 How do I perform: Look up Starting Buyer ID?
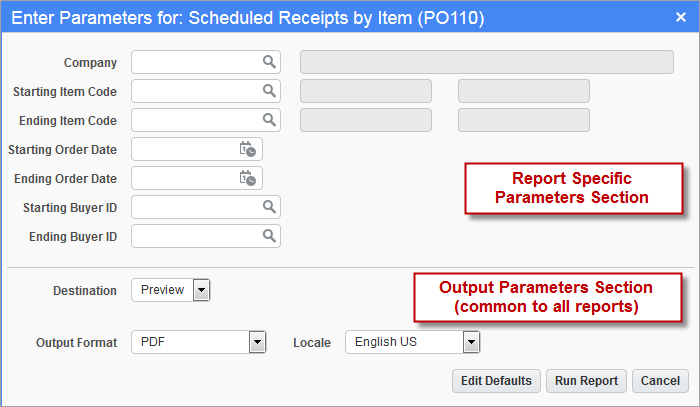click(269, 207)
